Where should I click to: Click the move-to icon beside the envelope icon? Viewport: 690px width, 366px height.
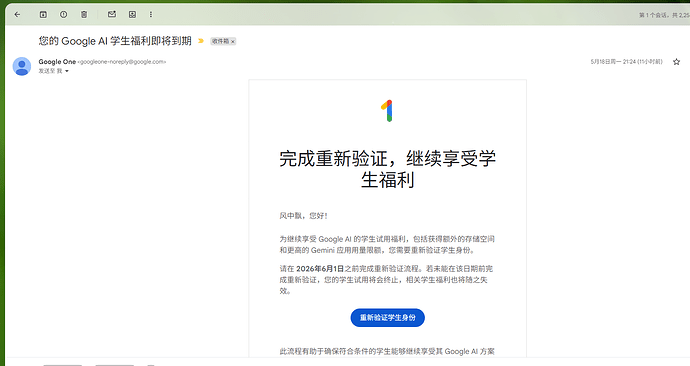point(132,15)
